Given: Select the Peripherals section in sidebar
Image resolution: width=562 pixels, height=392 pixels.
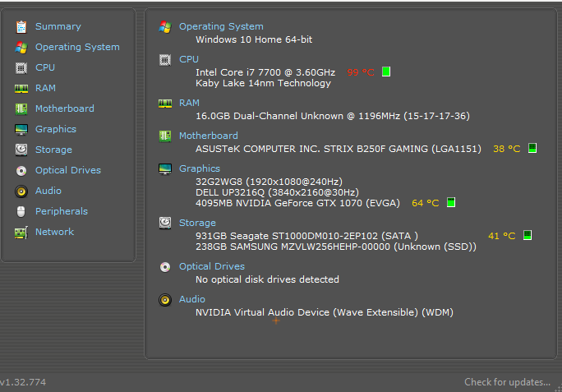Looking at the screenshot, I should pyautogui.click(x=62, y=211).
